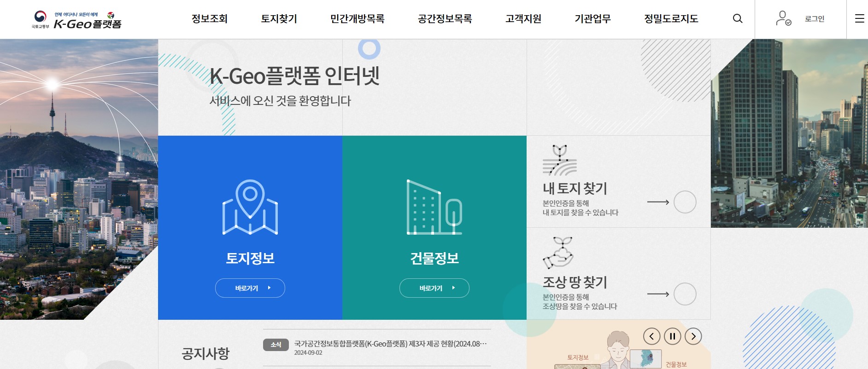Pause the banner slideshow
This screenshot has width=868, height=369.
pos(672,336)
